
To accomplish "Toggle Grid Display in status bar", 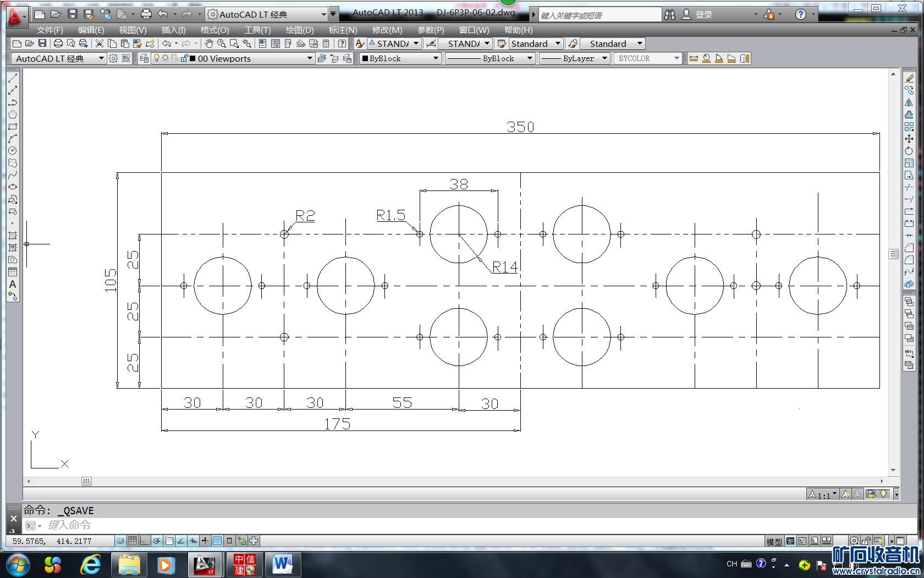I will [132, 541].
